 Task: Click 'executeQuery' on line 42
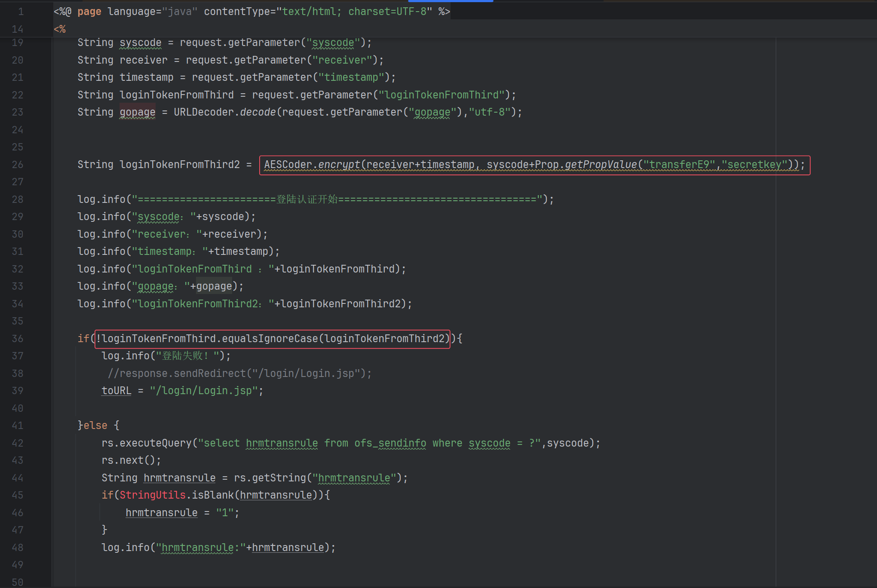[156, 443]
